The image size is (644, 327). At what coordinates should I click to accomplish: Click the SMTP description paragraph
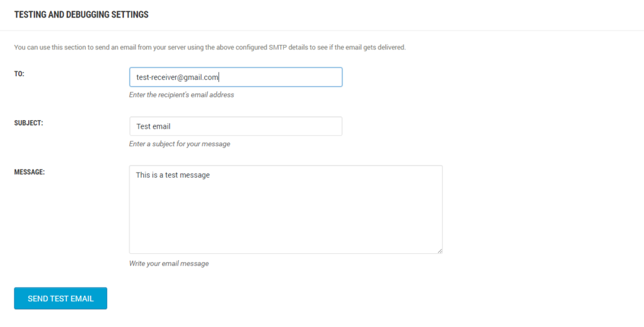[x=210, y=48]
